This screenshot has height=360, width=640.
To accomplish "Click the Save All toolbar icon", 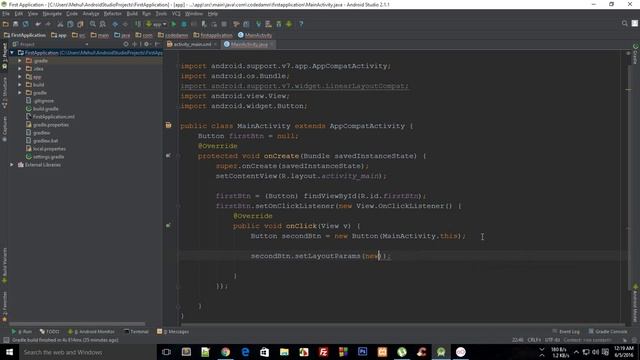I will click(16, 24).
